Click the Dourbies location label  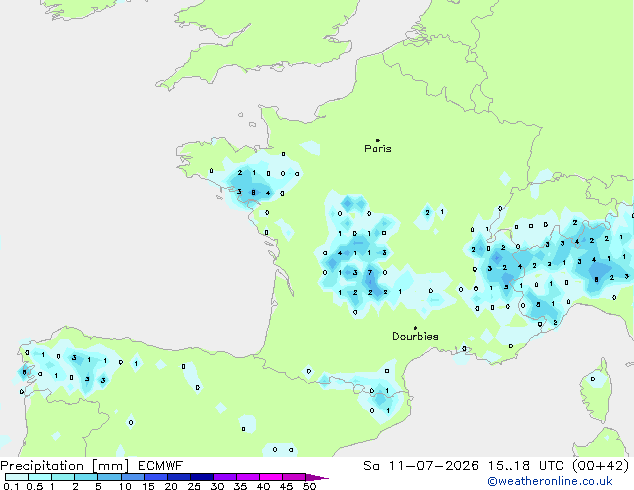[x=415, y=336]
